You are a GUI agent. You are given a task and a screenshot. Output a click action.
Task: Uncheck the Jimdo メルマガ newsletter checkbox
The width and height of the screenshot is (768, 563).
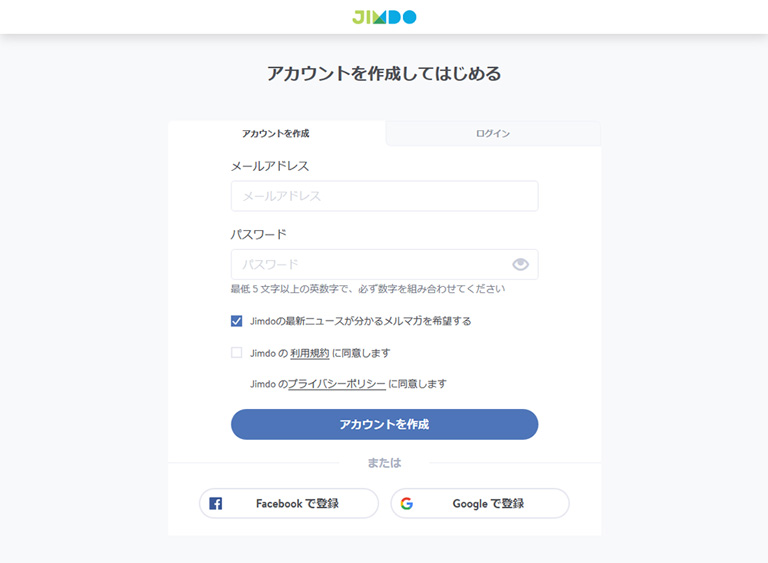[237, 321]
